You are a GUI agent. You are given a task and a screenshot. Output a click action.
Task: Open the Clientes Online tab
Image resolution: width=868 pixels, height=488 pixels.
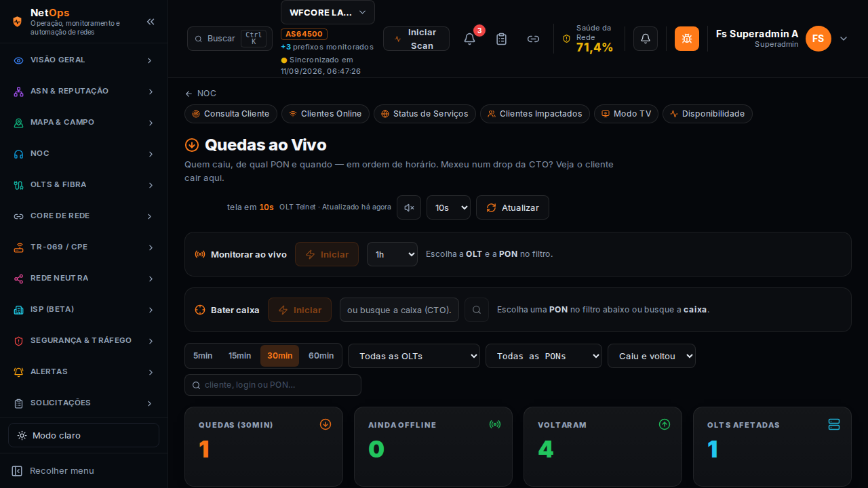click(325, 114)
